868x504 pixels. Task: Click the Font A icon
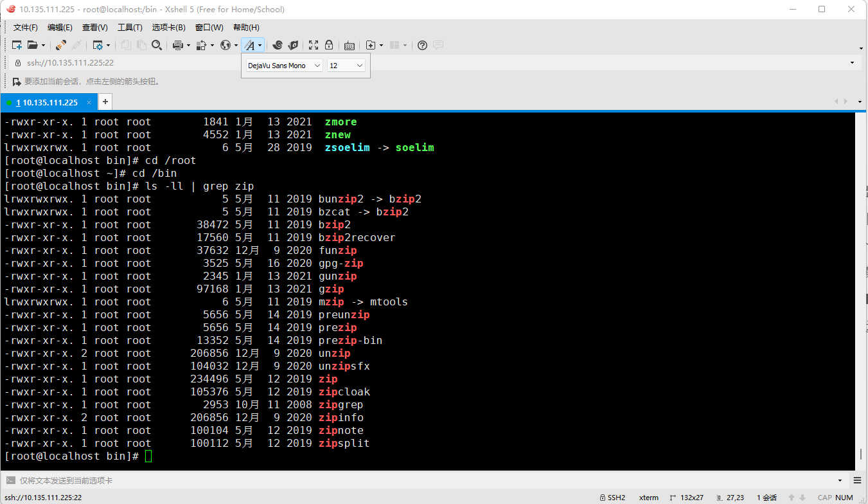(x=250, y=45)
